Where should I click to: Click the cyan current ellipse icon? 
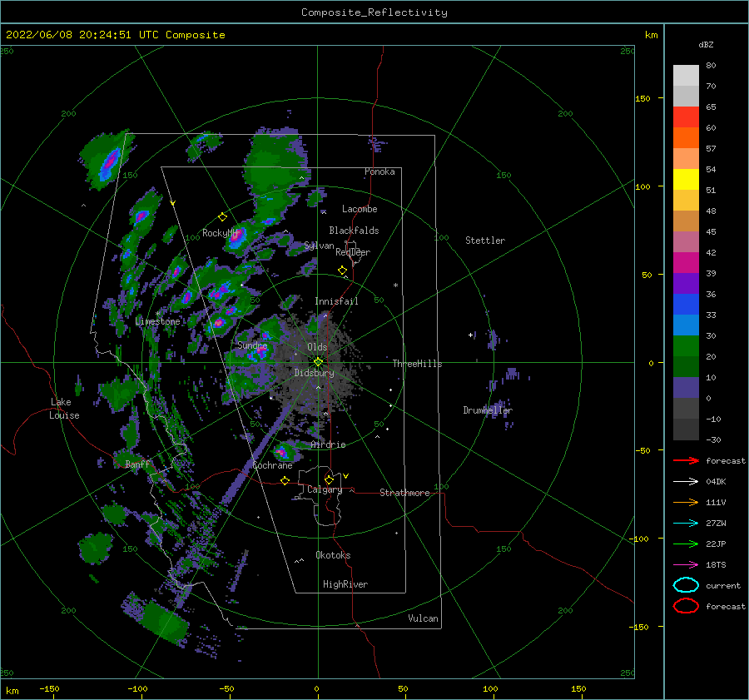(686, 585)
